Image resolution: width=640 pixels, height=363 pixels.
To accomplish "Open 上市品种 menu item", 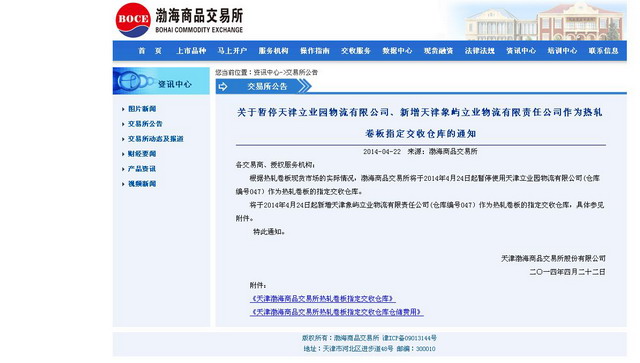I will [x=191, y=51].
